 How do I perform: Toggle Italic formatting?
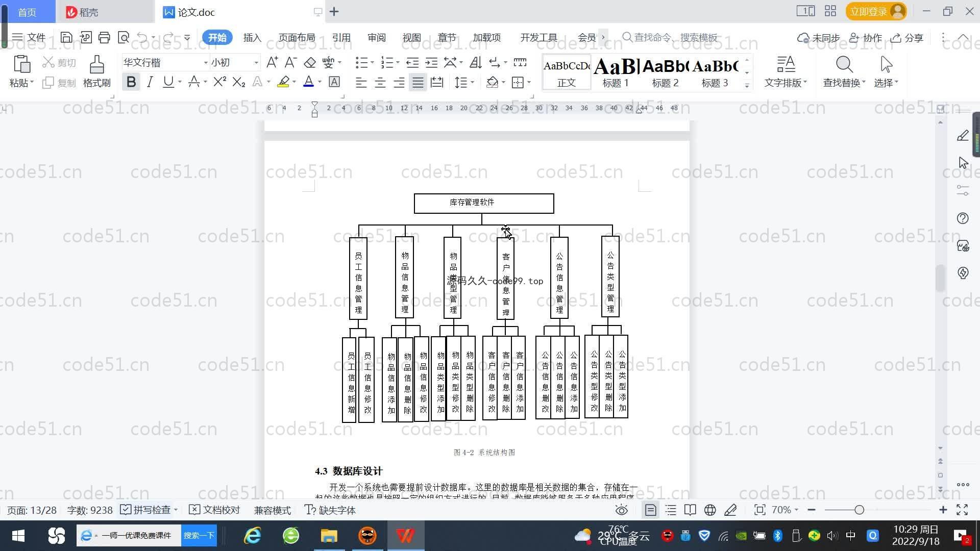(x=150, y=82)
